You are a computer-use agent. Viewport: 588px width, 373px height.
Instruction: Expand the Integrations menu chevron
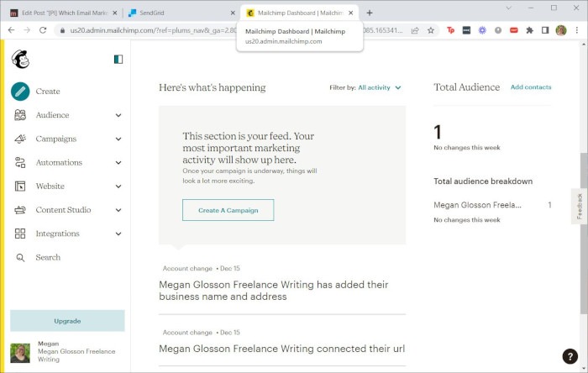(118, 234)
